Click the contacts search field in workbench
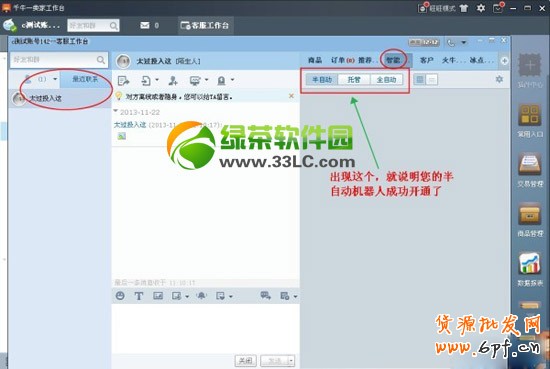Image resolution: width=550 pixels, height=369 pixels. tap(59, 60)
